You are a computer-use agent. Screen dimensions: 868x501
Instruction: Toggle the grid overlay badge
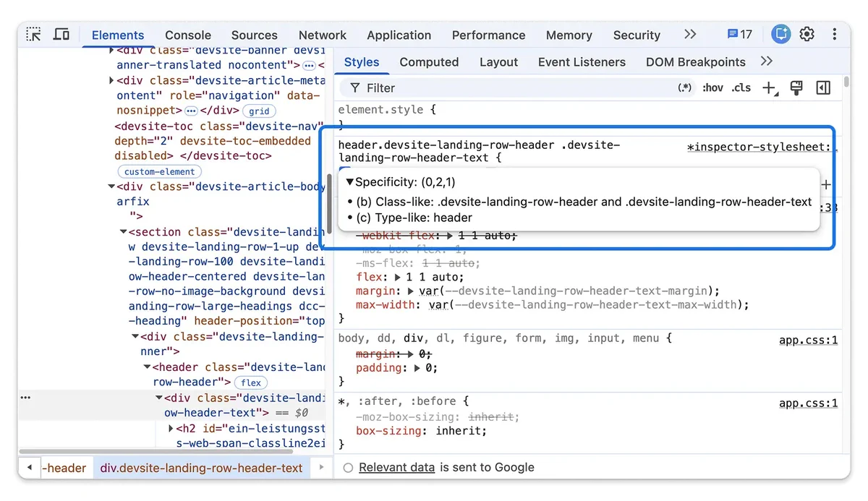pos(259,111)
